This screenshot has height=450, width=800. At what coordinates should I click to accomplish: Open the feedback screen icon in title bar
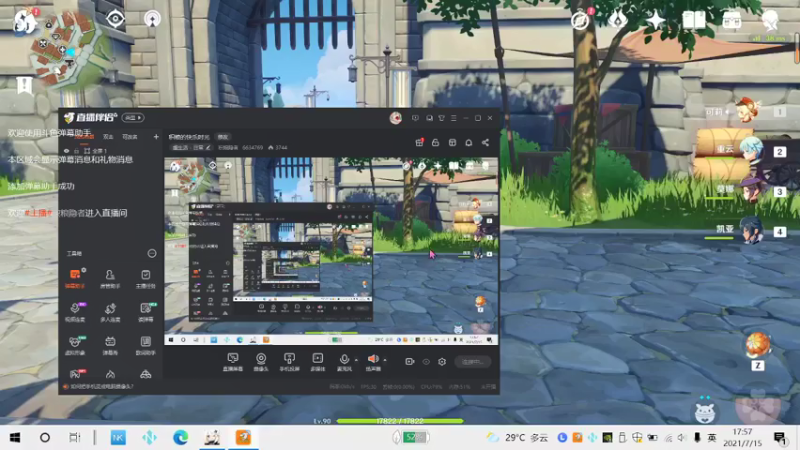pyautogui.click(x=415, y=118)
